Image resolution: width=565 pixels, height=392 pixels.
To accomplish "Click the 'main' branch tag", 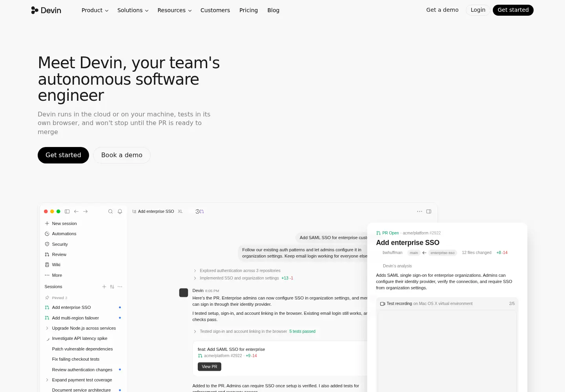I will (x=414, y=253).
